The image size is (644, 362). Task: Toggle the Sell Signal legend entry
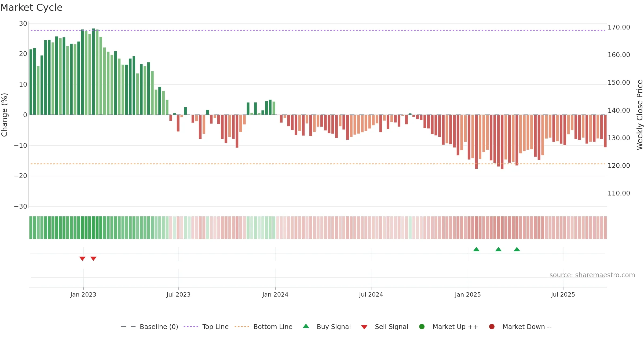tap(385, 327)
